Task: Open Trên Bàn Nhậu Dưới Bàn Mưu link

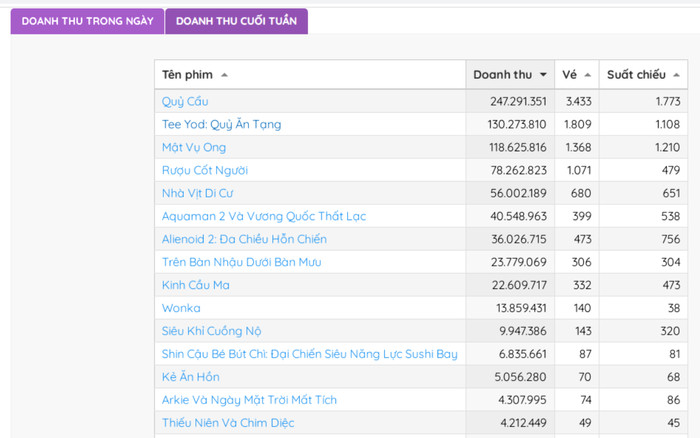Action: tap(242, 262)
